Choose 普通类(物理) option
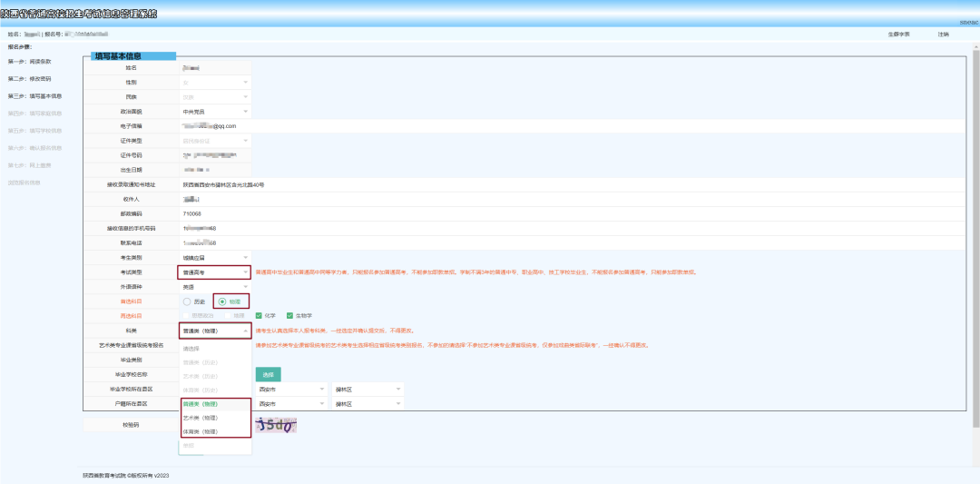 [x=215, y=404]
